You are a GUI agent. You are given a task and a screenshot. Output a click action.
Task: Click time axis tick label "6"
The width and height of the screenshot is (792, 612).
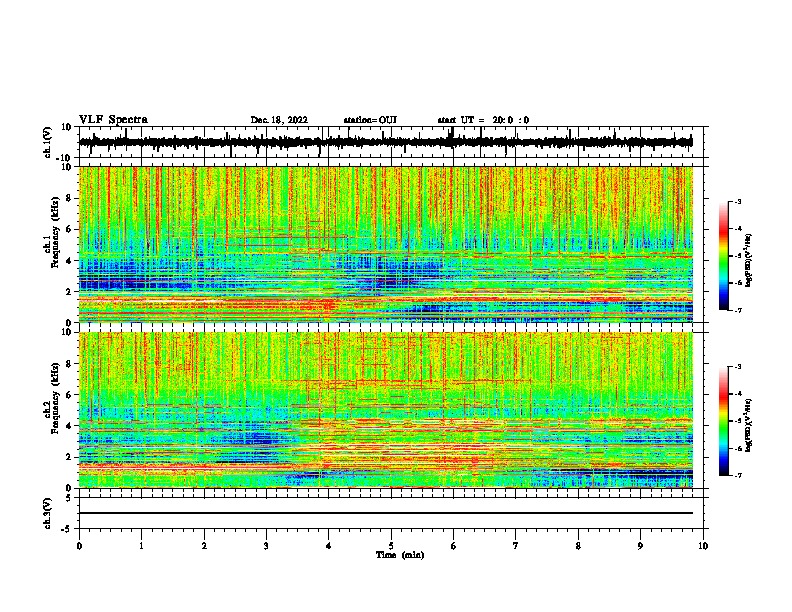(x=454, y=546)
